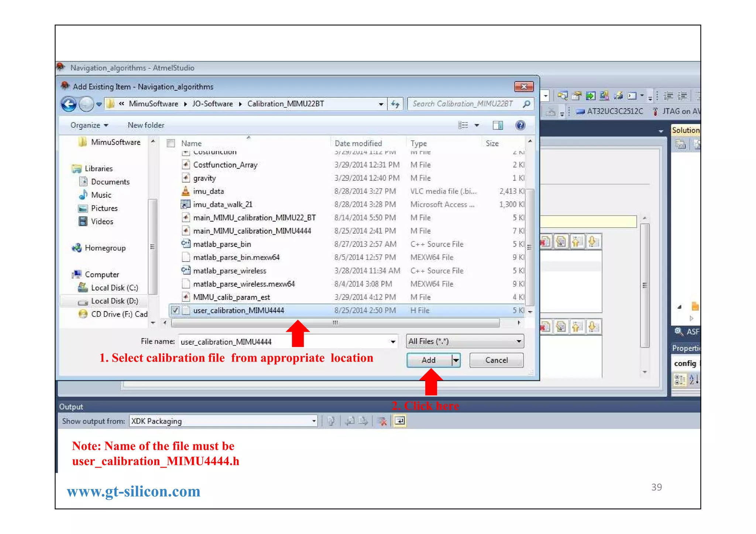Click the Back navigation arrow
This screenshot has height=534, width=756.
[69, 104]
